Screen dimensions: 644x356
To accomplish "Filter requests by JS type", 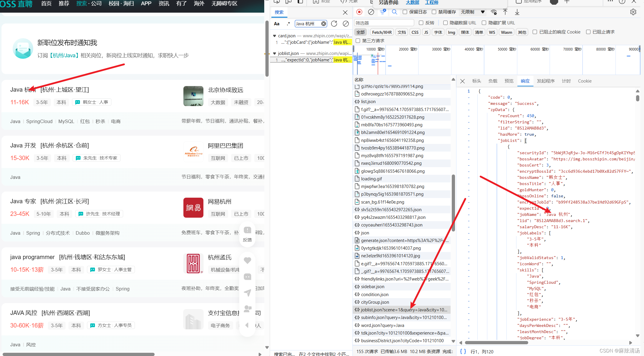I will (426, 32).
